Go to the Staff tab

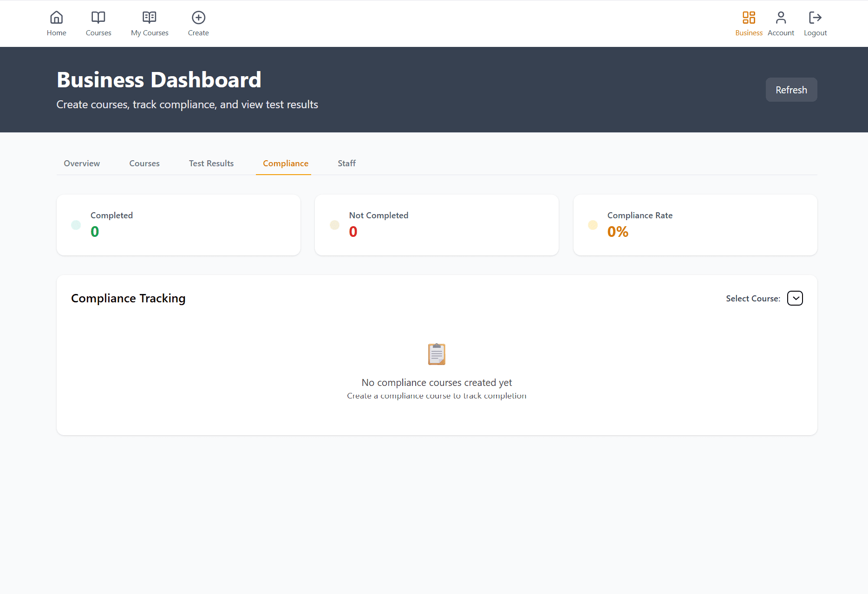[346, 163]
